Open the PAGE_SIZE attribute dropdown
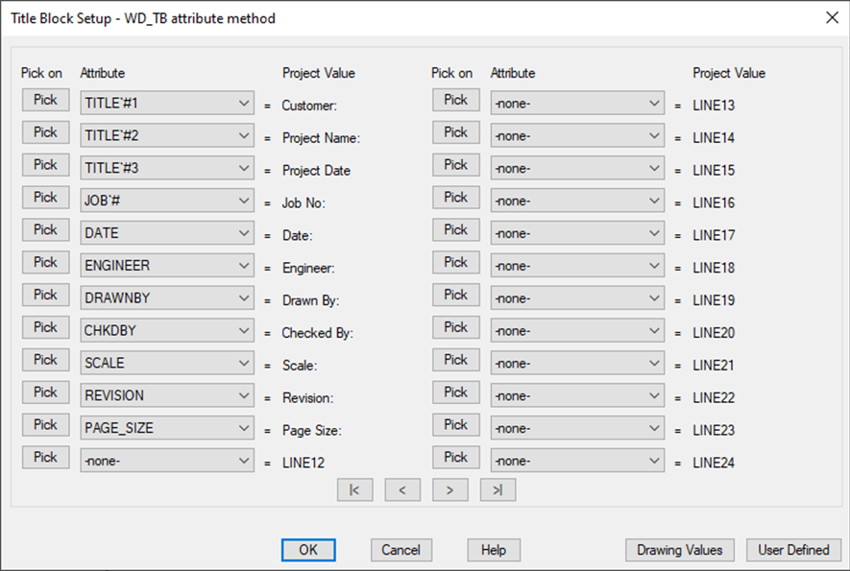Image resolution: width=850 pixels, height=571 pixels. pos(167,428)
